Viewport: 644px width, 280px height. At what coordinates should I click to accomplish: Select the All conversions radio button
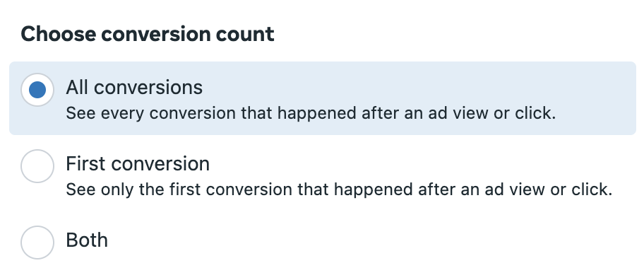[37, 90]
